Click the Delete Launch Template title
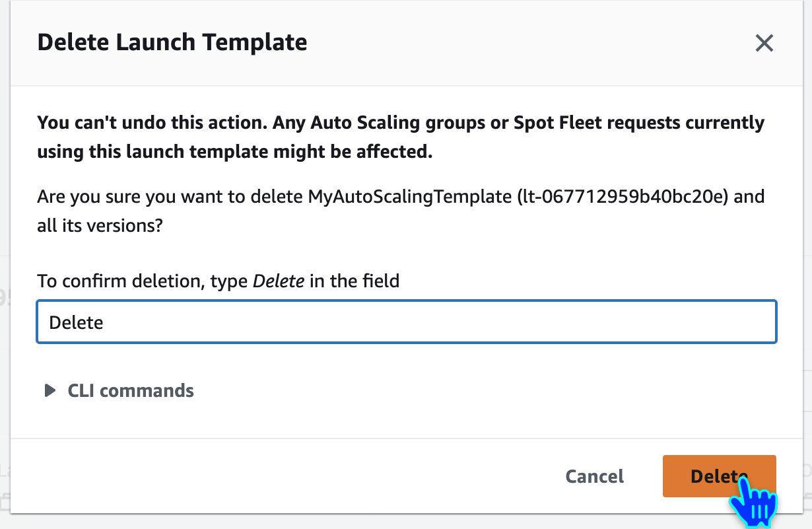Image resolution: width=812 pixels, height=529 pixels. click(x=172, y=42)
